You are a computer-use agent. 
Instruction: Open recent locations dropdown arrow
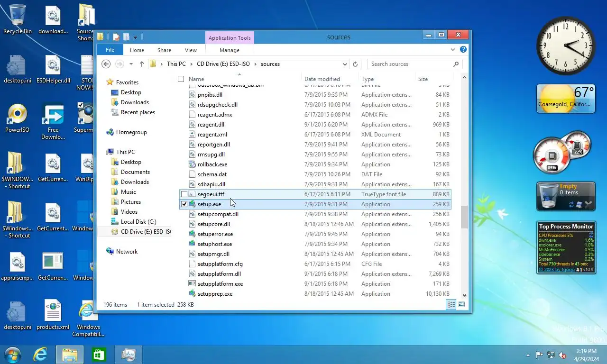131,64
